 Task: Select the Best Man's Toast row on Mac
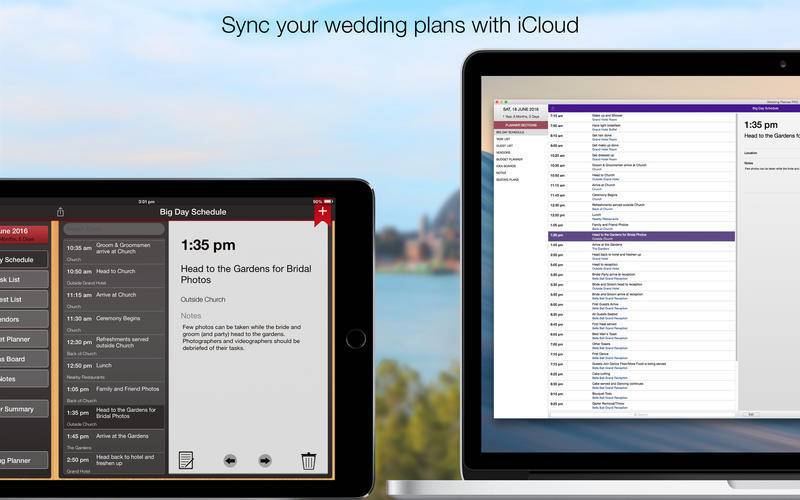coord(642,335)
